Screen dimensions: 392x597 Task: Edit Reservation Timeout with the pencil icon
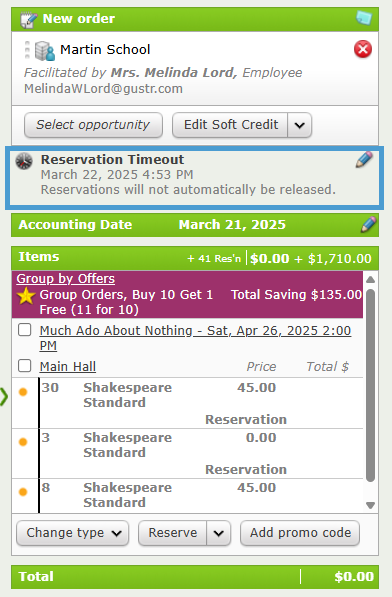pyautogui.click(x=364, y=160)
